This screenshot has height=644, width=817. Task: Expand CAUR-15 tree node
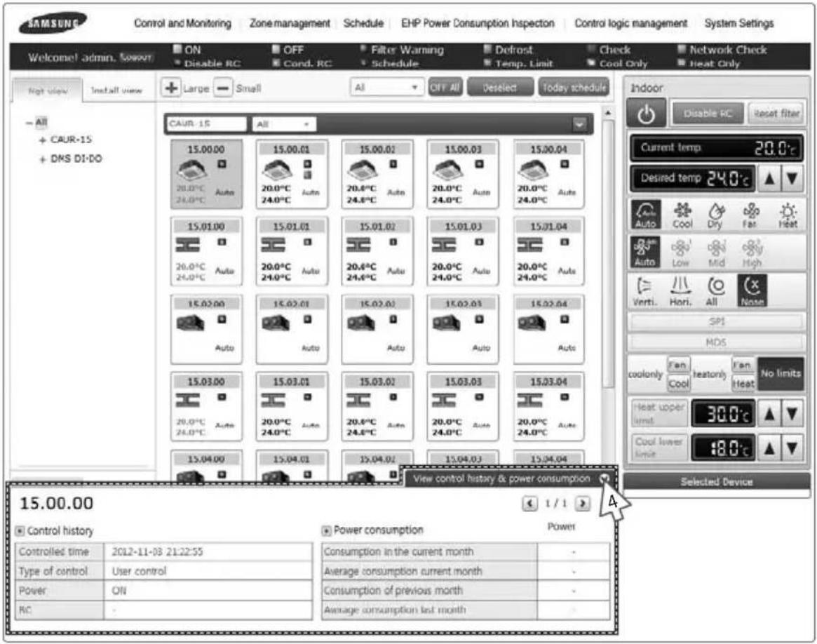43,140
